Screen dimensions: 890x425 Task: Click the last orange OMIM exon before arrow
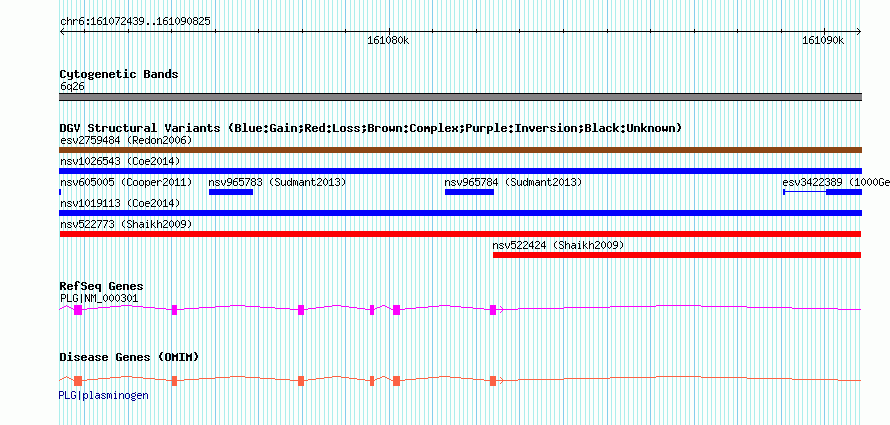[493, 381]
